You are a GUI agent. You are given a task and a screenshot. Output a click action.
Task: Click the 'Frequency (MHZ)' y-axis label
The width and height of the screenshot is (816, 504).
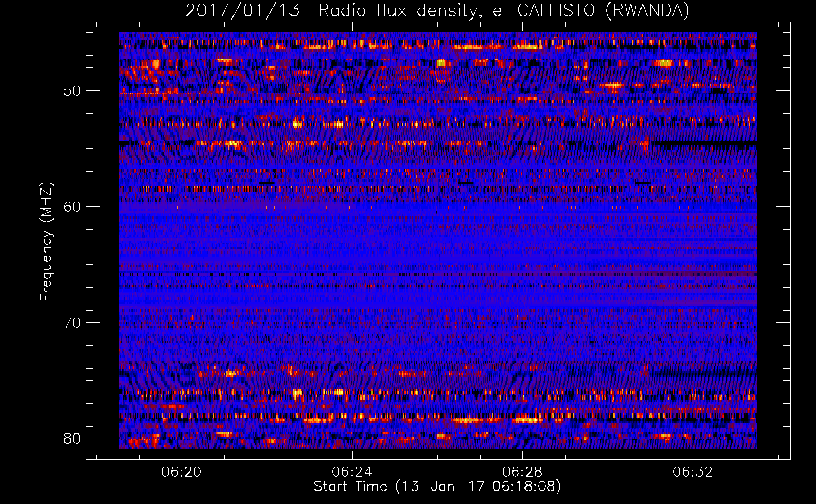coord(46,242)
